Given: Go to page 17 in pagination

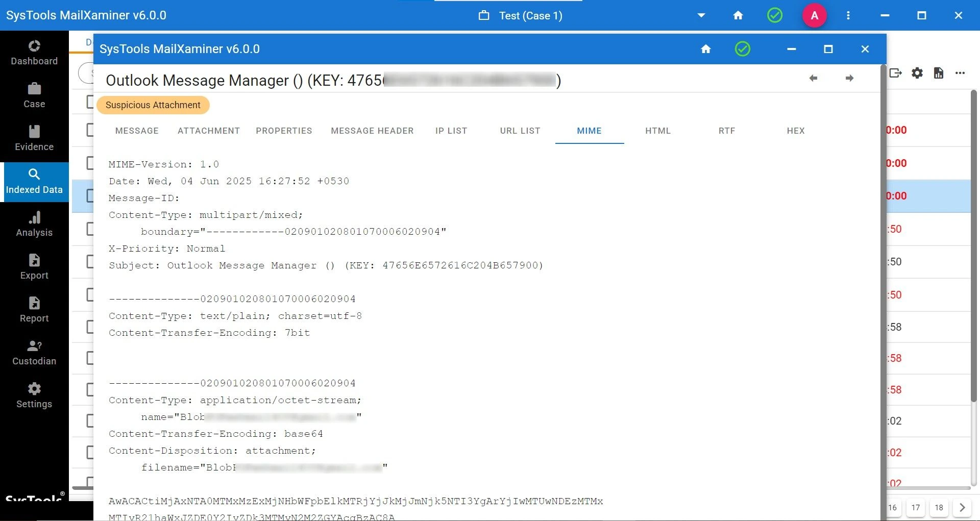Looking at the screenshot, I should (916, 507).
